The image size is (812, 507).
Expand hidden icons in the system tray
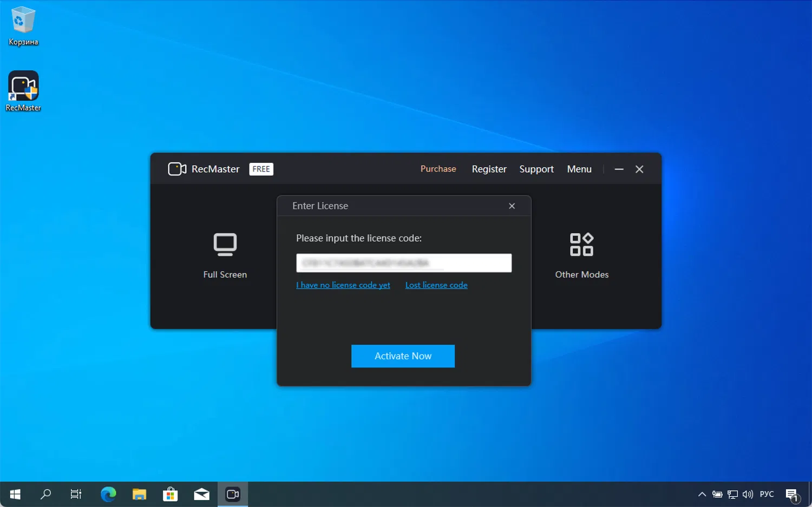point(702,494)
